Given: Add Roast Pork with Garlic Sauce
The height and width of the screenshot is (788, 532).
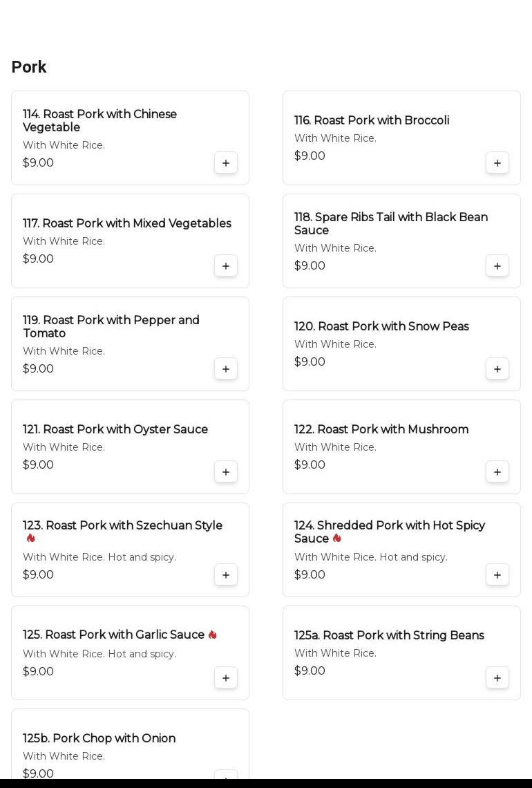Looking at the screenshot, I should coord(226,678).
